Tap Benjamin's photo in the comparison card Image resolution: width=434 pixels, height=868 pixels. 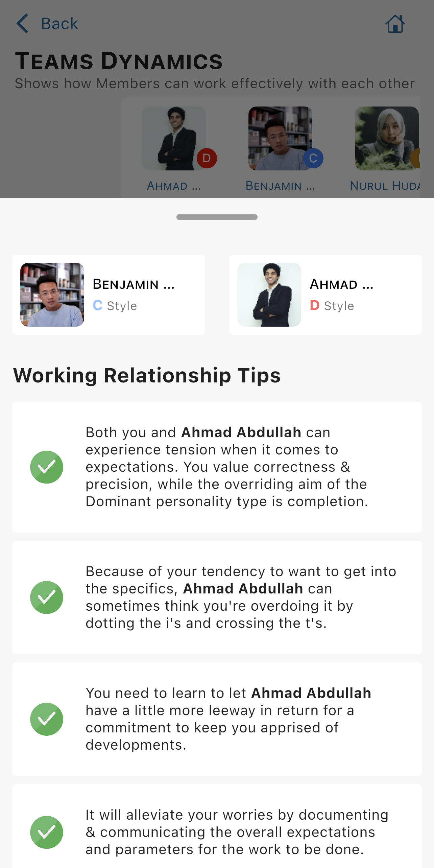[x=52, y=295]
